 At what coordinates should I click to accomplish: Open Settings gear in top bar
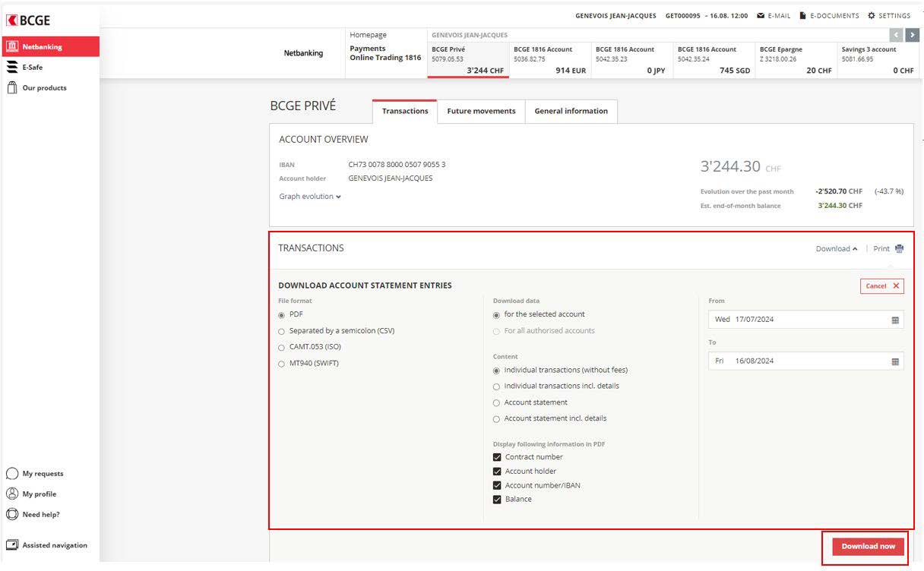tap(872, 16)
